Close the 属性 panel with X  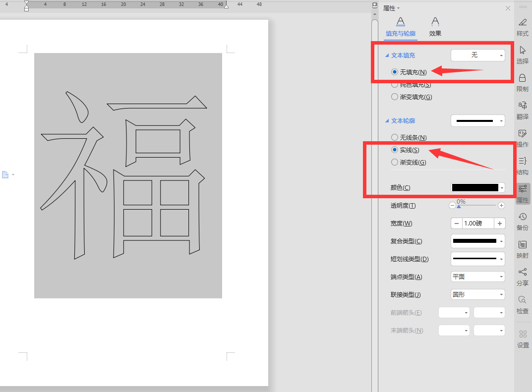(x=508, y=8)
